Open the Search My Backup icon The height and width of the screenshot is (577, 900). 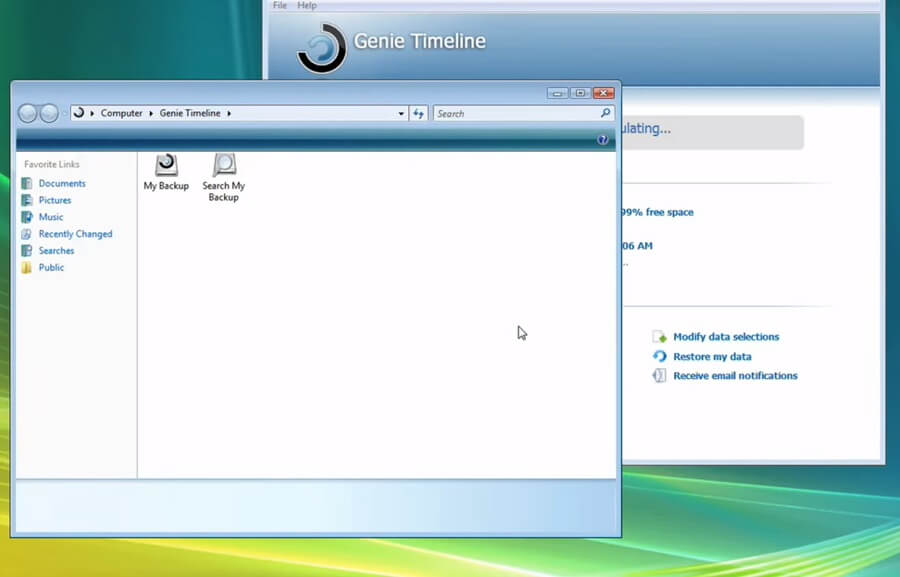224,165
